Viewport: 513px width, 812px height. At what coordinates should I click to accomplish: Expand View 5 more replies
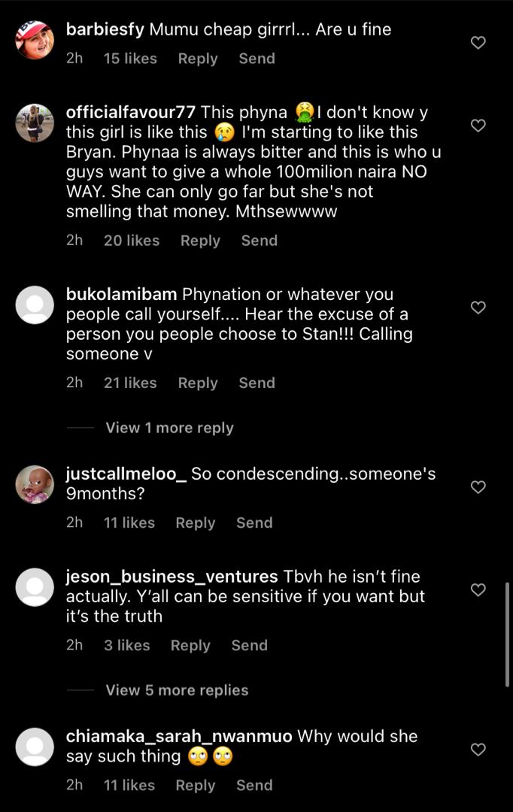(177, 690)
